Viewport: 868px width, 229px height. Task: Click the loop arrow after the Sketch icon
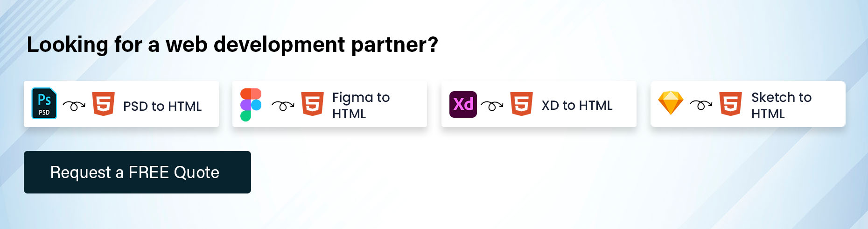tap(701, 106)
